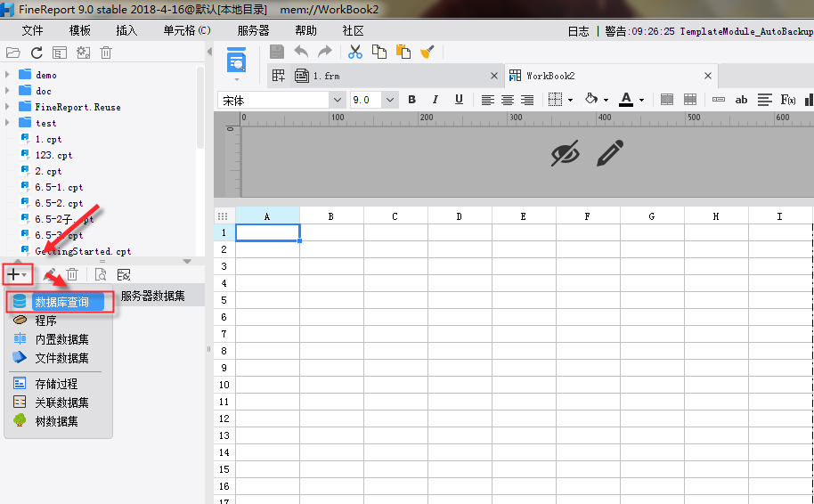This screenshot has height=504, width=814.
Task: Toggle the crossed-eye visibility icon
Action: (565, 152)
